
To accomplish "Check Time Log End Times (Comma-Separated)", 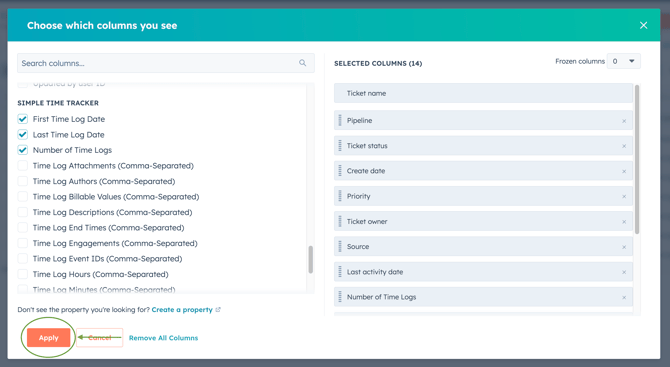I will pos(23,227).
